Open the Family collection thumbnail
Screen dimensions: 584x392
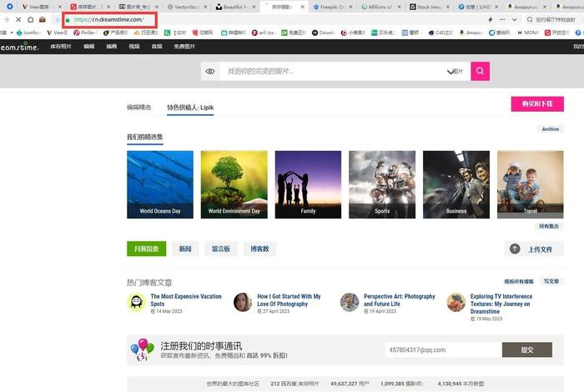pos(308,184)
